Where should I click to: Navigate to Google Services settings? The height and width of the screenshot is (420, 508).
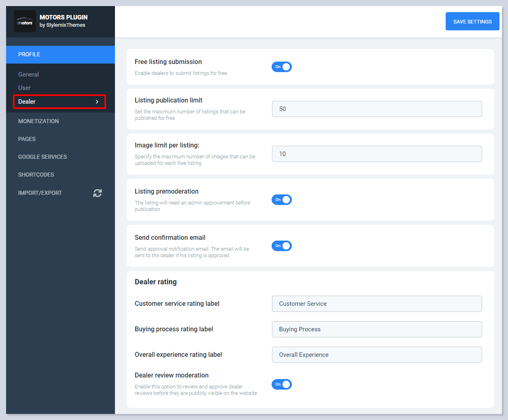(43, 157)
